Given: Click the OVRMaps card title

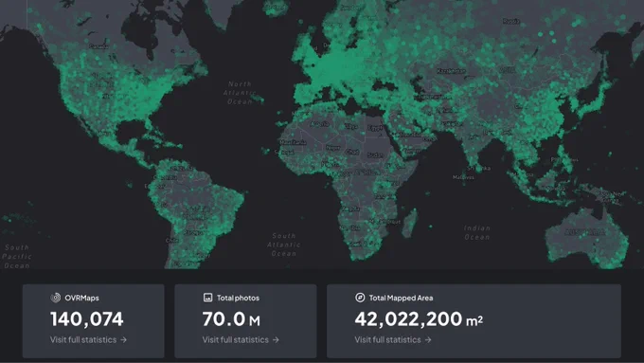Looking at the screenshot, I should (x=81, y=298).
